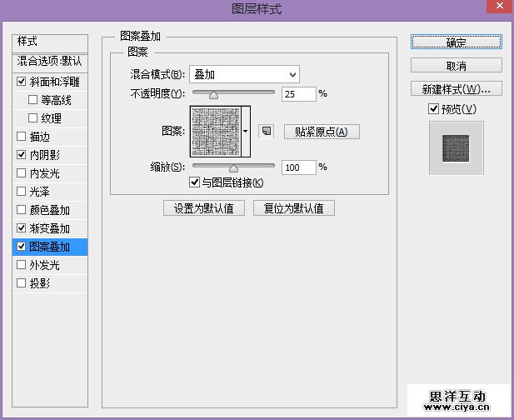The height and width of the screenshot is (420, 514).
Task: Uncheck 图案叠加 checkbox
Action: (x=22, y=246)
